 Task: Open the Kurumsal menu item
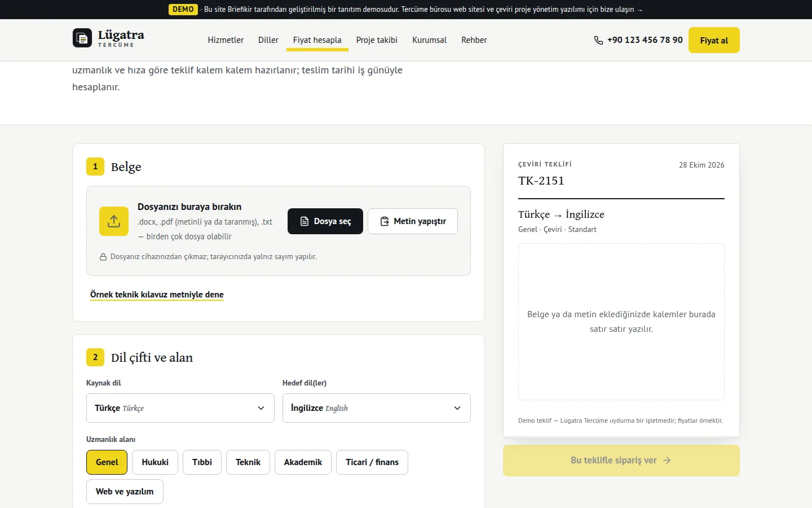(x=429, y=40)
